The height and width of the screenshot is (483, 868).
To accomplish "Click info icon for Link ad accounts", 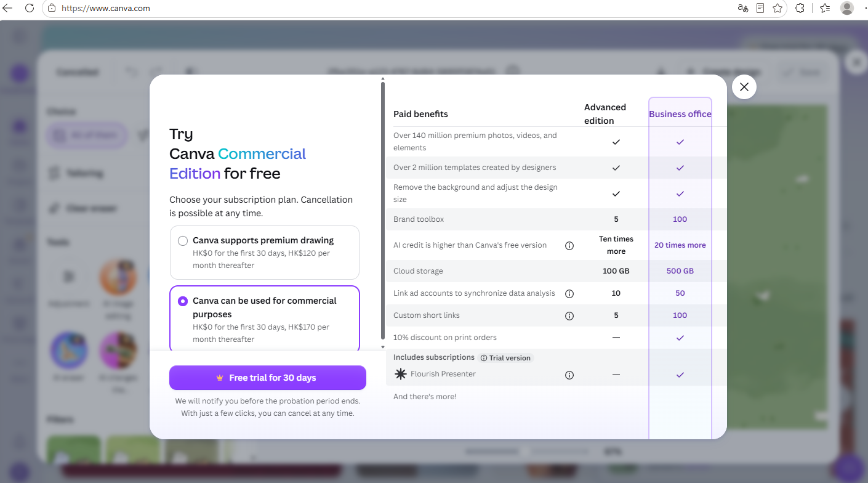I will 569,294.
